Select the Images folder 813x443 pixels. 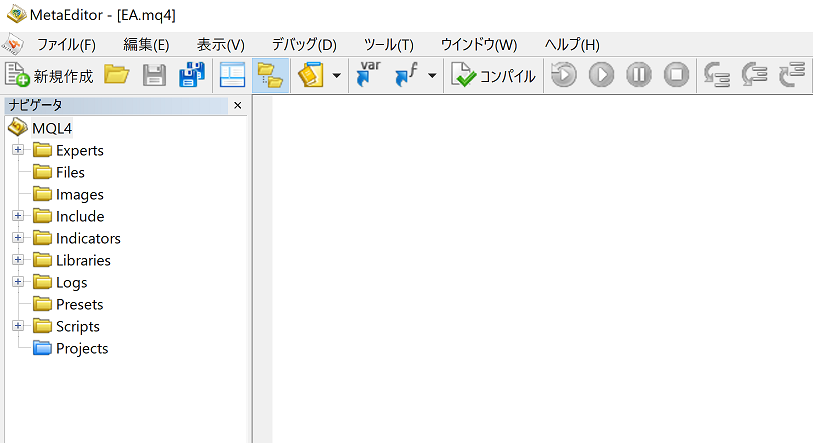click(x=80, y=195)
